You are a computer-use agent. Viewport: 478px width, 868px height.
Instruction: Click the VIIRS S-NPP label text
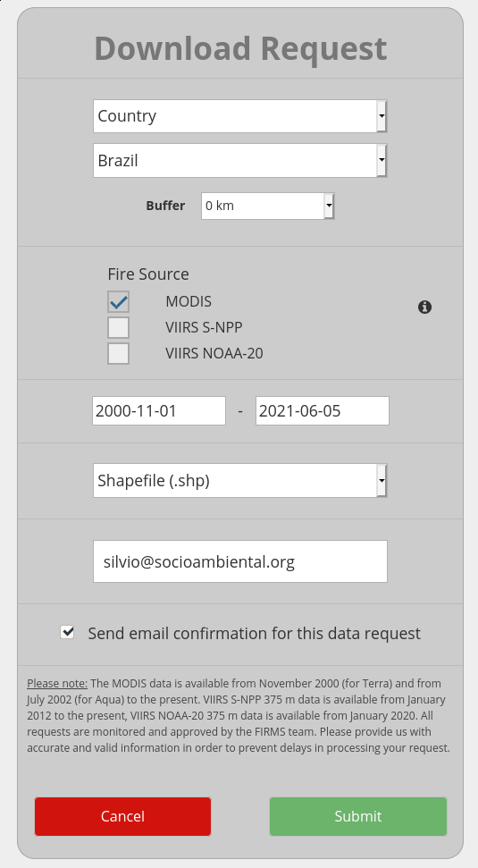tap(204, 327)
